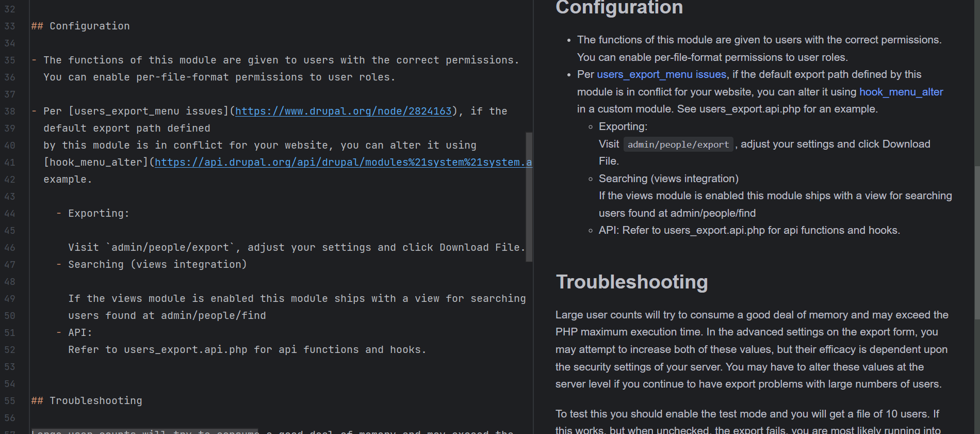Click 'Searching (views integration)' bullet in preview

point(668,179)
